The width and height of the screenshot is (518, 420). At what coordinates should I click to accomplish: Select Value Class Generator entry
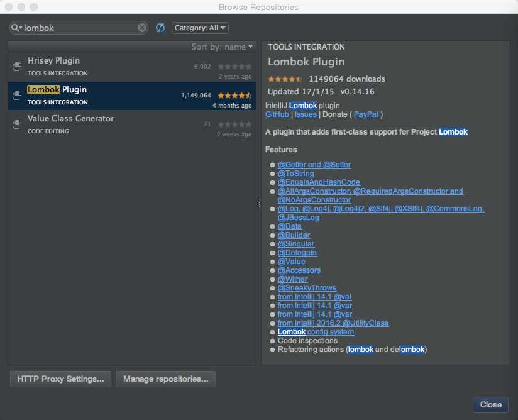(x=132, y=124)
